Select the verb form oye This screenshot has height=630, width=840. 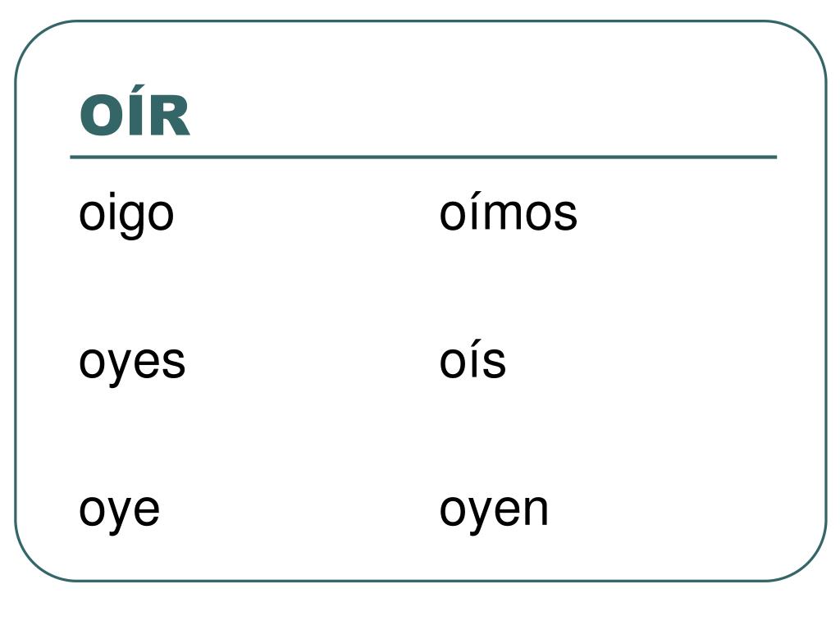coord(119,509)
